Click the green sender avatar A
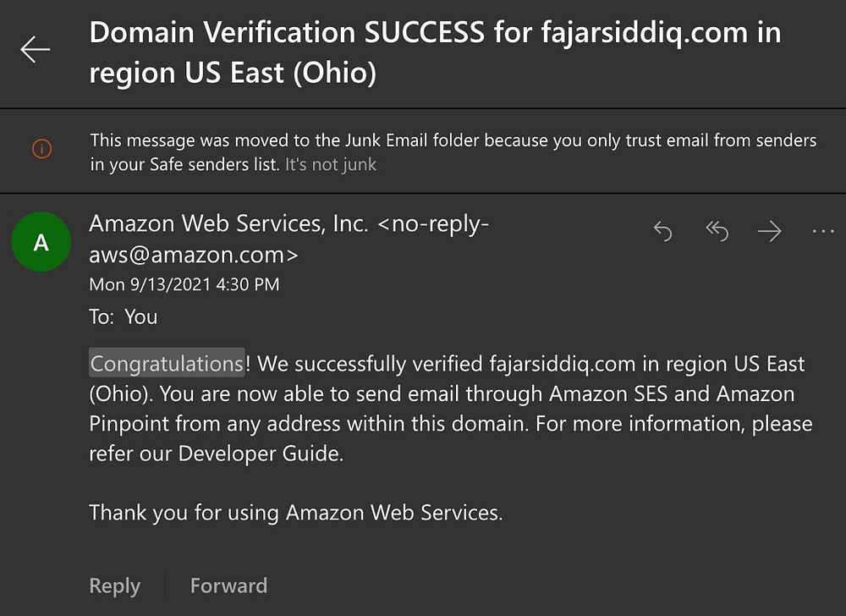846x616 pixels. [x=41, y=243]
